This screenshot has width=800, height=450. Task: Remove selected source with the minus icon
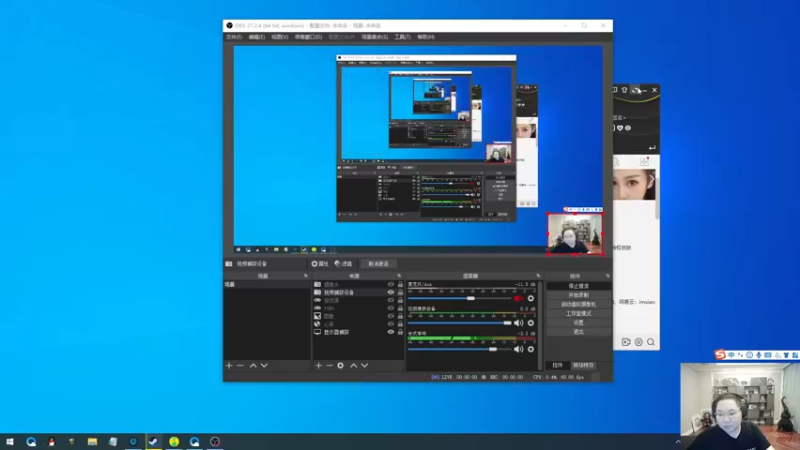tap(330, 365)
